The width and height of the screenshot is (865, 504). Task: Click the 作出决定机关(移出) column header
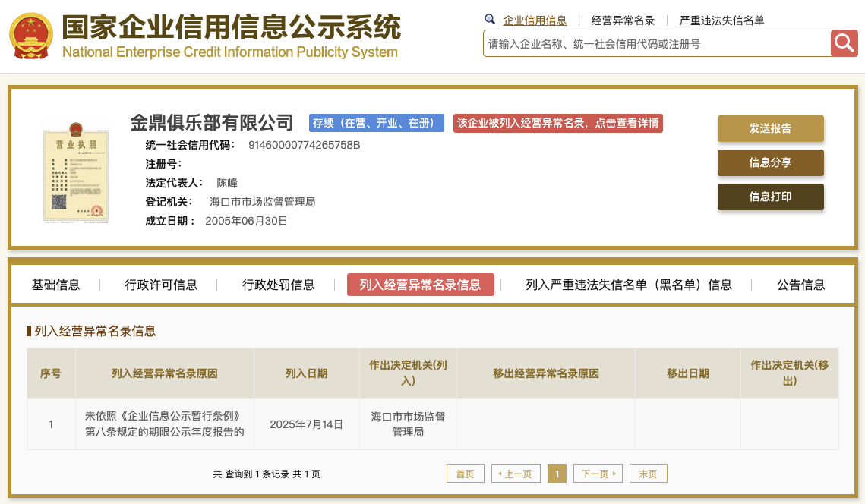click(x=790, y=373)
